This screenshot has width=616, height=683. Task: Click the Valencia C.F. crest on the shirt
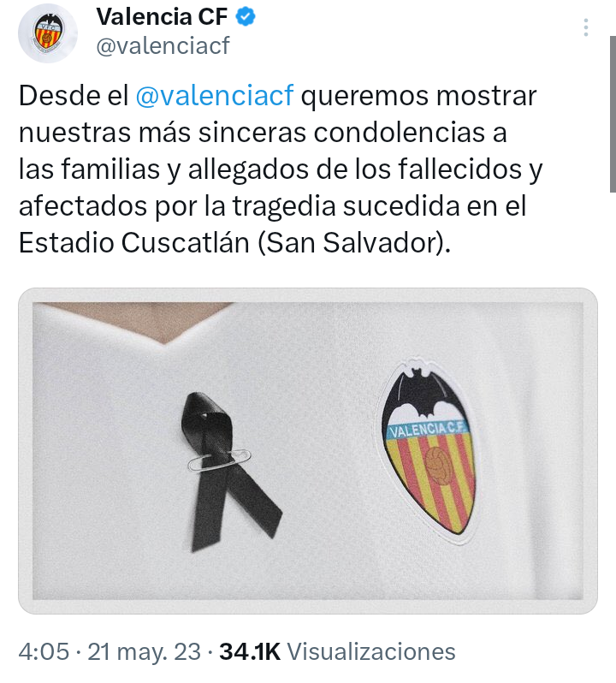[428, 451]
